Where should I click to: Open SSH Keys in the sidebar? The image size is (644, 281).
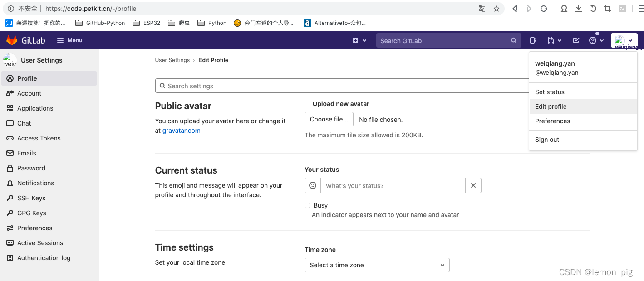click(x=31, y=198)
